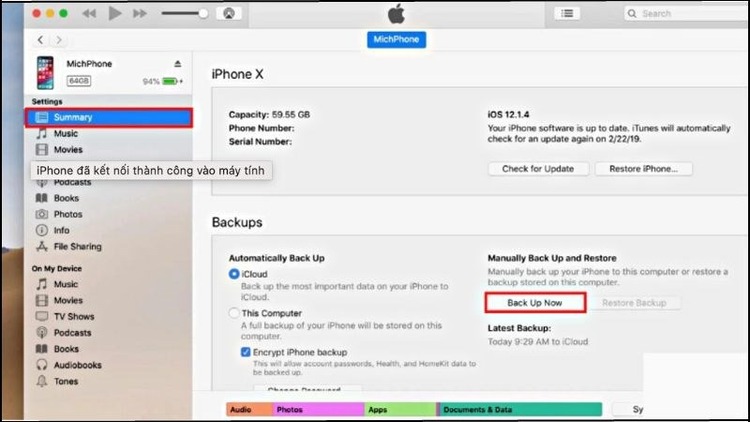This screenshot has height=422, width=750.
Task: Click the Audio storage segment
Action: click(x=249, y=410)
